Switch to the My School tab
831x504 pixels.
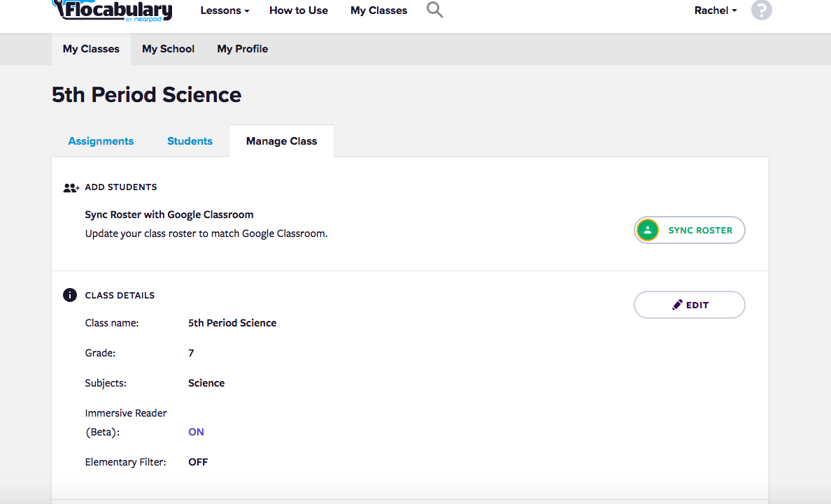coord(168,49)
